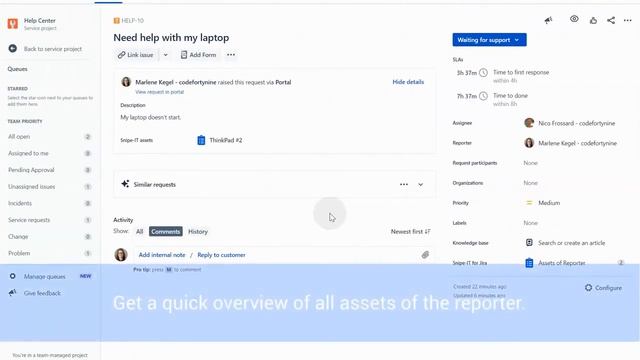The image size is (640, 360).
Task: Select the History activity tab
Action: (x=198, y=231)
